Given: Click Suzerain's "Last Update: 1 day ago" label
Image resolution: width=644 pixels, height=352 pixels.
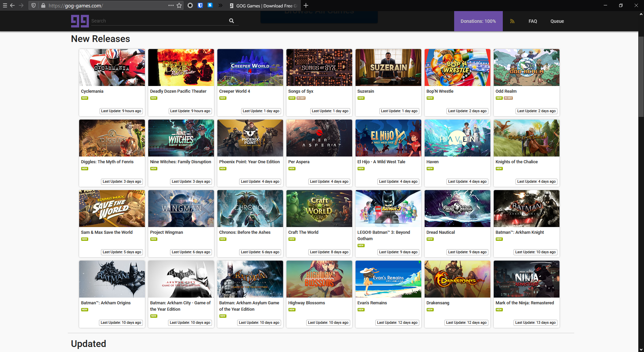Looking at the screenshot, I should [399, 111].
